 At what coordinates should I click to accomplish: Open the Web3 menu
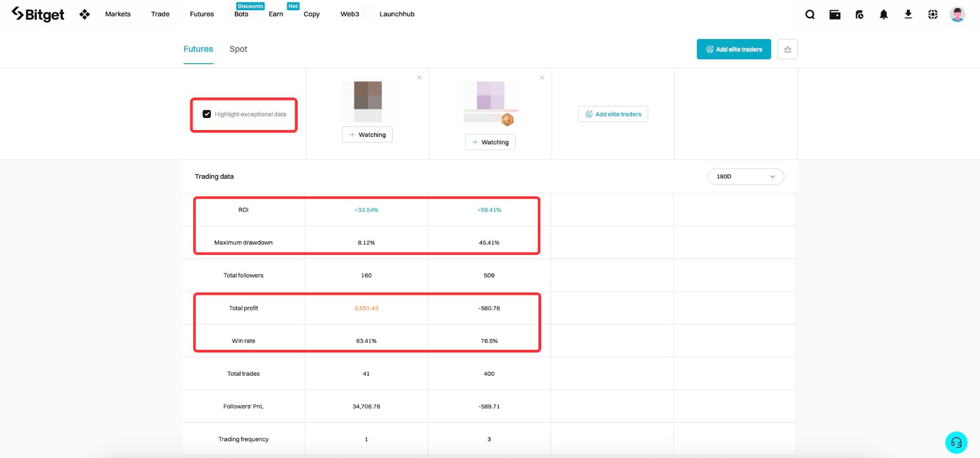(x=350, y=14)
